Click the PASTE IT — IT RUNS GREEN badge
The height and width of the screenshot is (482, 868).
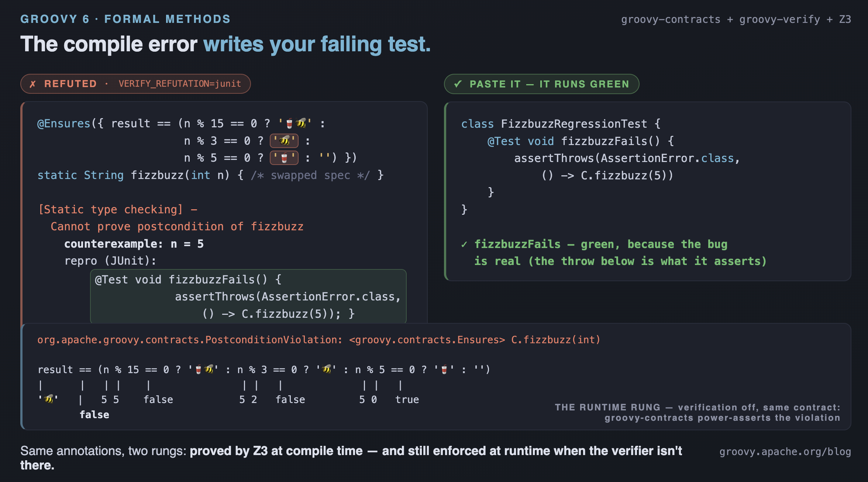point(541,84)
